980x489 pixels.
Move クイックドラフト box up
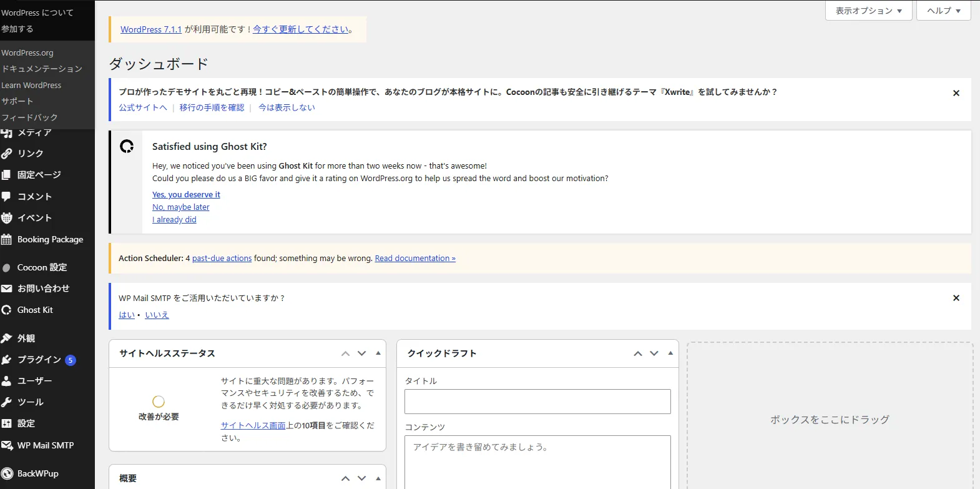[x=638, y=353]
